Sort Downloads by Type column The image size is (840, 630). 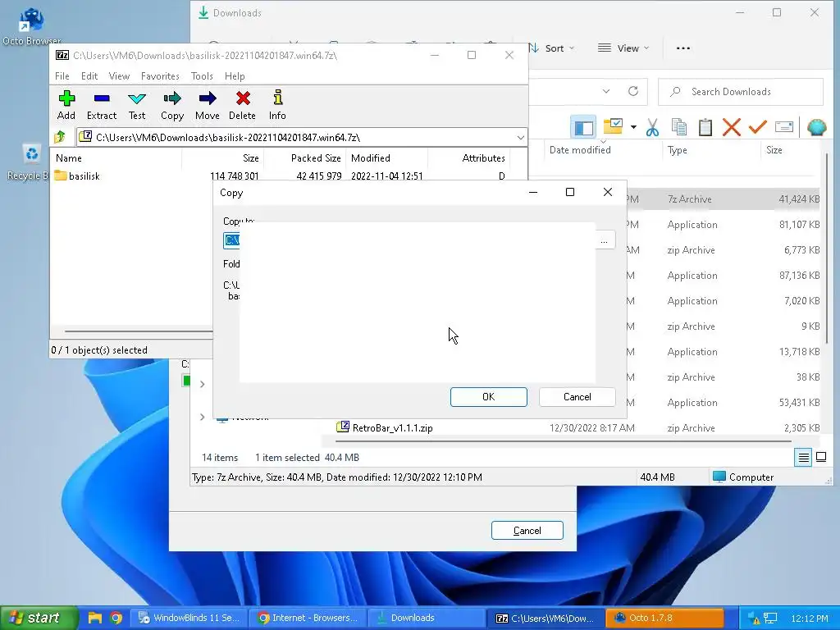[677, 150]
